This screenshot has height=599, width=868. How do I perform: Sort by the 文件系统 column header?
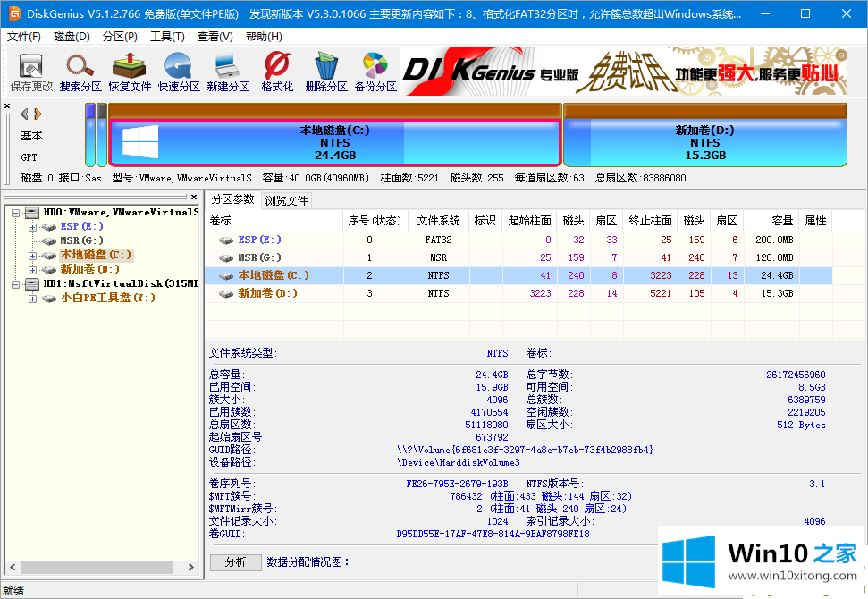click(438, 220)
